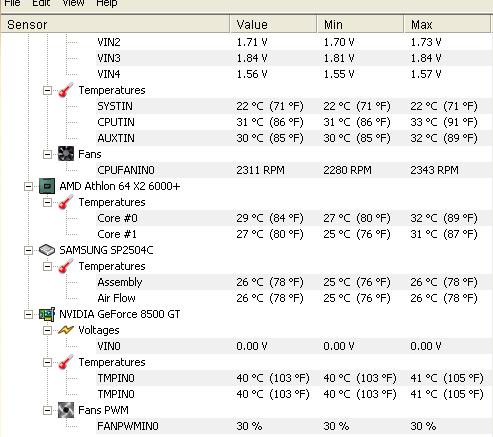Click the Fans PWM fan icon

[66, 410]
